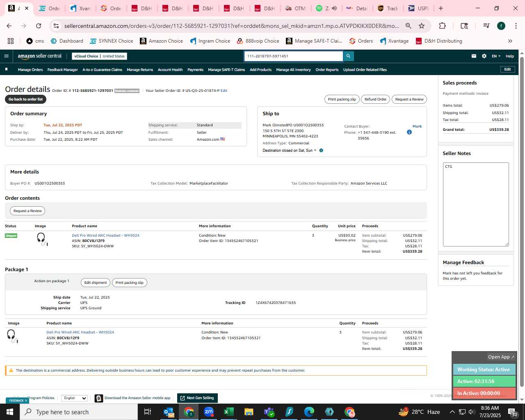Open the apps grid in the bookmarks bar
This screenshot has width=525, height=420.
pyautogui.click(x=11, y=41)
